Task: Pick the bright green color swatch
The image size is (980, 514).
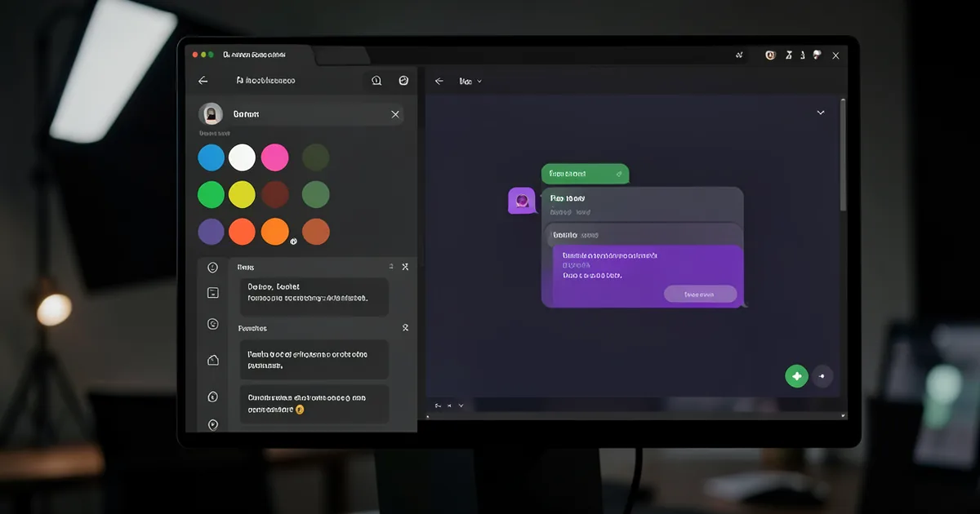Action: tap(212, 195)
